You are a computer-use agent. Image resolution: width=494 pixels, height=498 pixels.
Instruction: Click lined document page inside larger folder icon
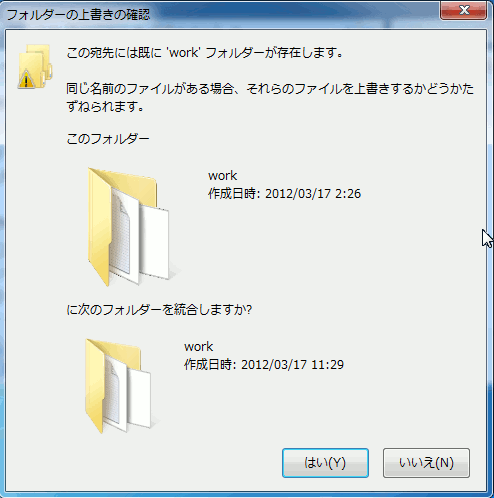[x=124, y=235]
